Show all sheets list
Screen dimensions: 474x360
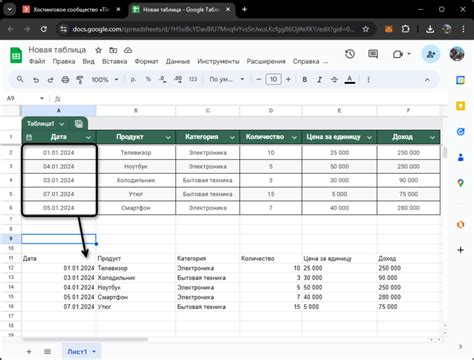pyautogui.click(x=47, y=352)
